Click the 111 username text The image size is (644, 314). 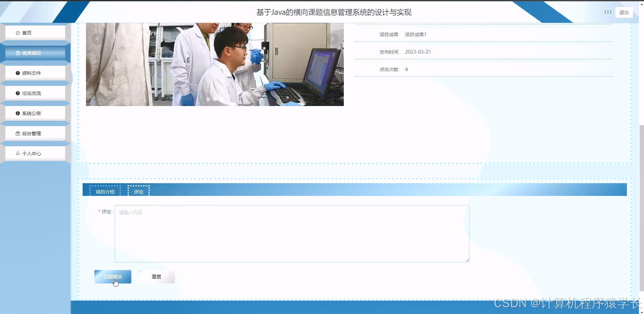pyautogui.click(x=607, y=12)
